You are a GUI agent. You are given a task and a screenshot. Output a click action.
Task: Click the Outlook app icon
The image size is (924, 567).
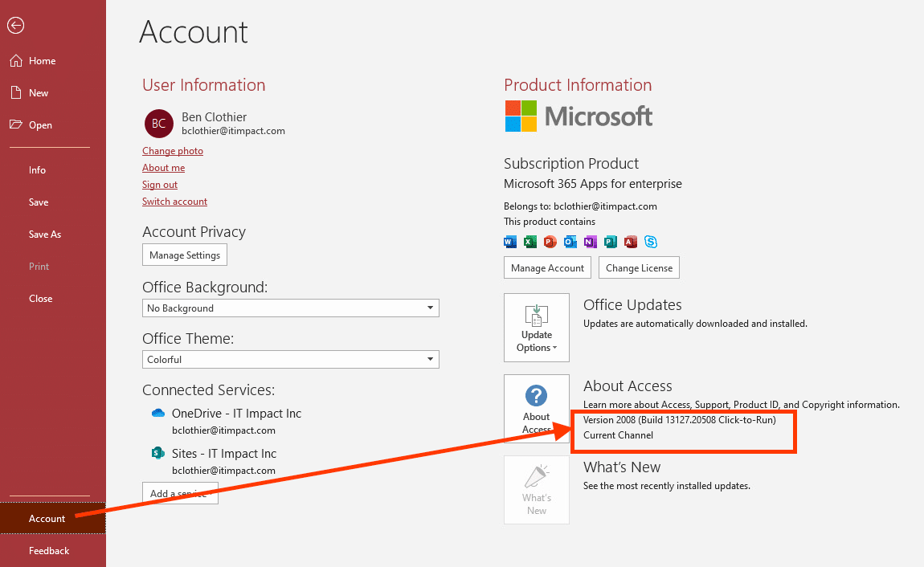(x=570, y=242)
